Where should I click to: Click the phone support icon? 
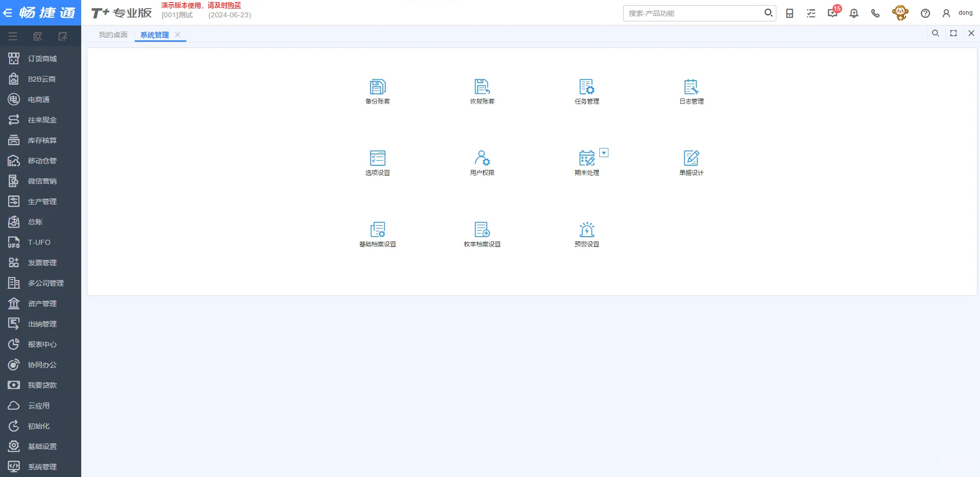tap(875, 13)
